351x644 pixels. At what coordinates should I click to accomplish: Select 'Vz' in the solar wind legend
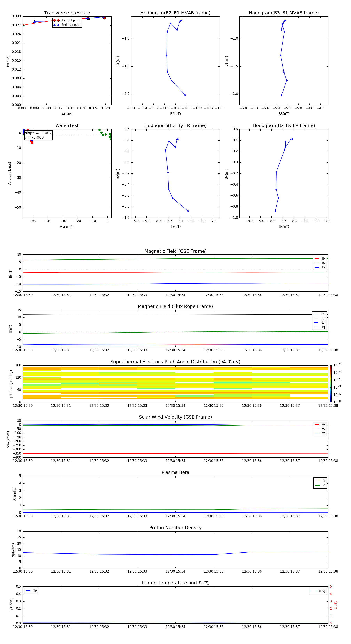[320, 433]
